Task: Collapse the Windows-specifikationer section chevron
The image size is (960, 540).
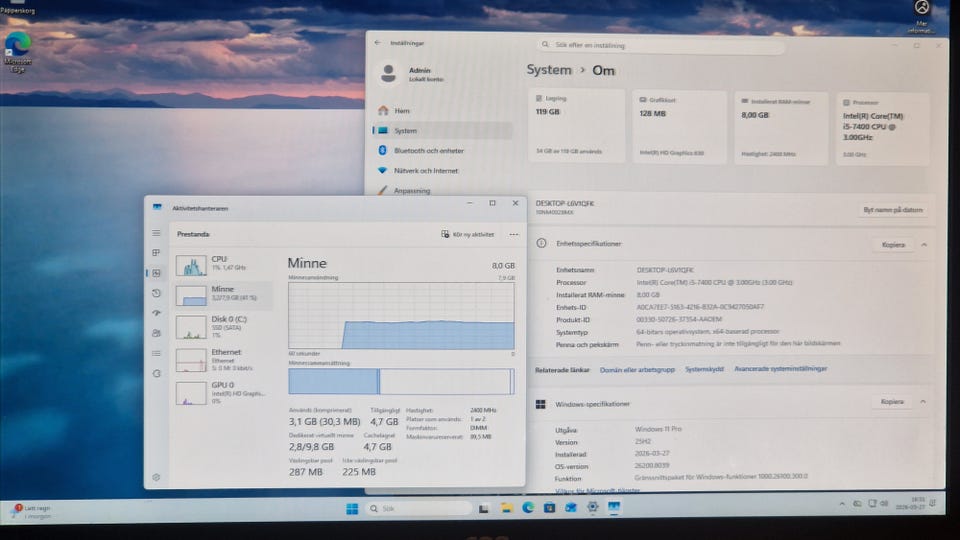Action: tap(923, 402)
